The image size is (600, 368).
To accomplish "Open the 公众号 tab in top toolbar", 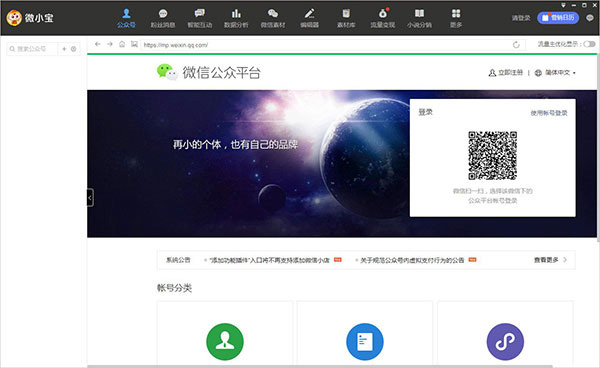I will pyautogui.click(x=126, y=18).
